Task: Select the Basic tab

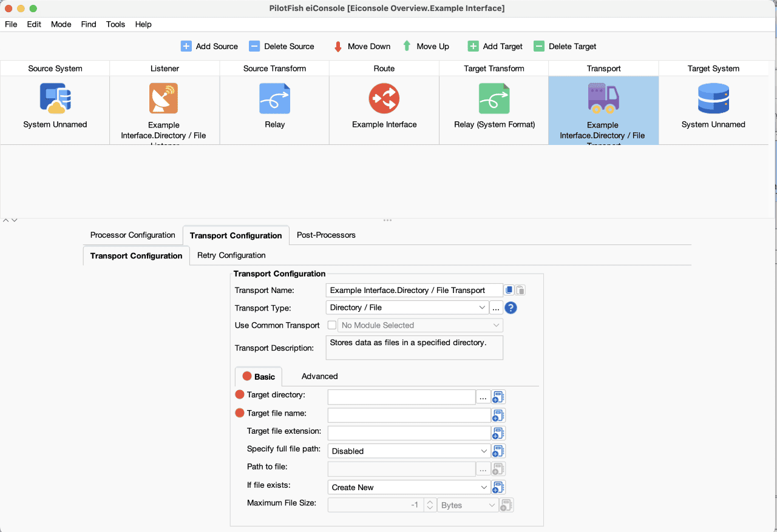Action: pyautogui.click(x=259, y=376)
